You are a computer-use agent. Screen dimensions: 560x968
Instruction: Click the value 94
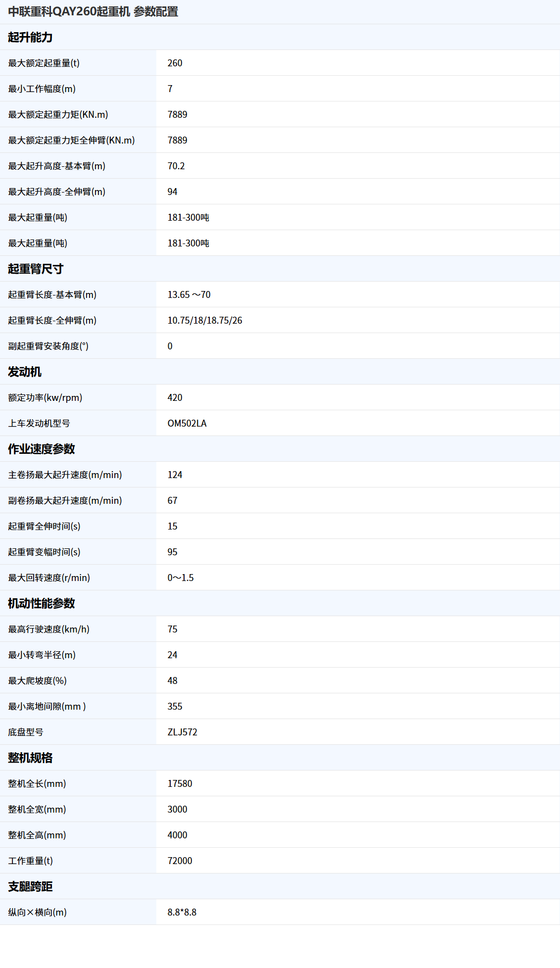(x=173, y=192)
